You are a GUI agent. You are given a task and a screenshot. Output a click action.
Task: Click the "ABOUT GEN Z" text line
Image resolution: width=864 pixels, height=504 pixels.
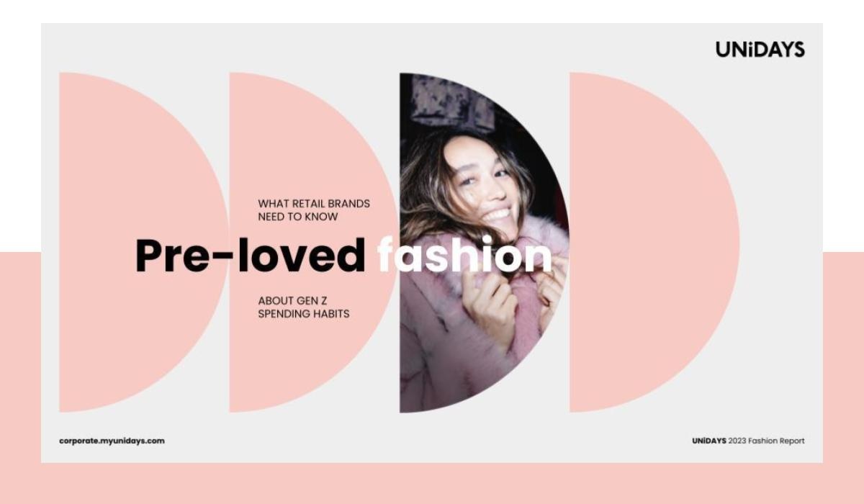[x=292, y=301]
